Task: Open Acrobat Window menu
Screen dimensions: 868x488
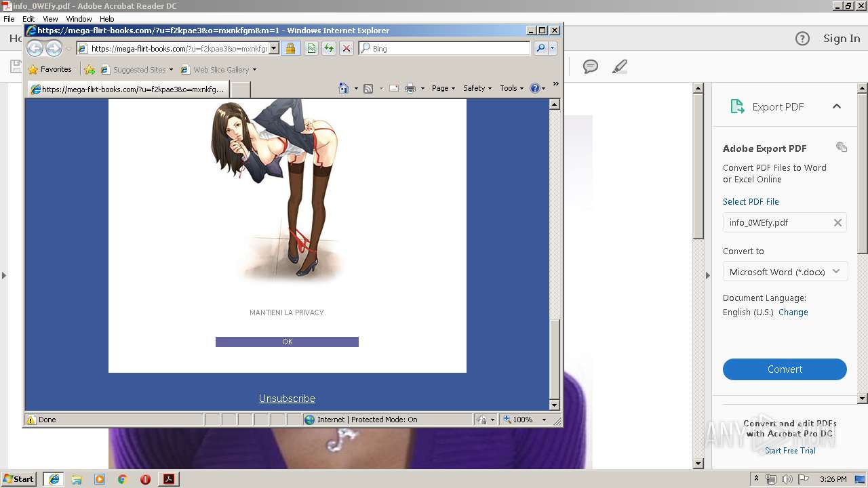Action: point(79,19)
